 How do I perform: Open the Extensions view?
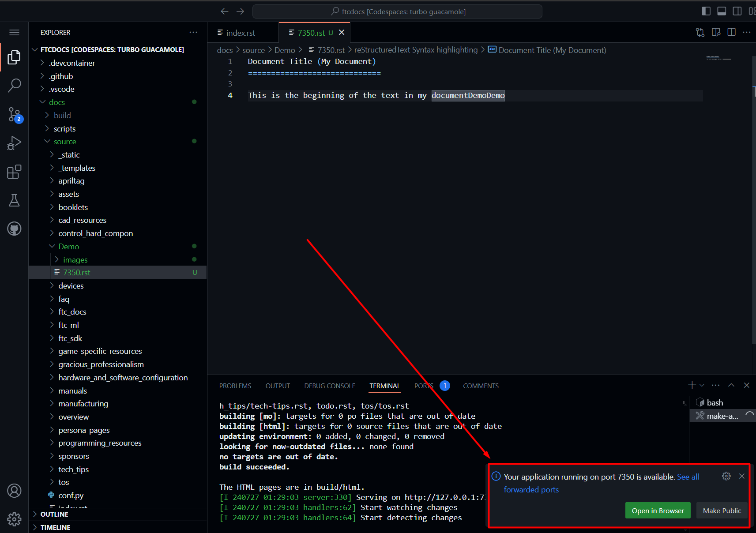click(x=14, y=172)
